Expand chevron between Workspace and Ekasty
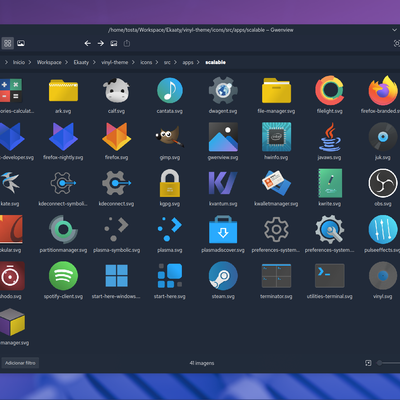 (66, 62)
